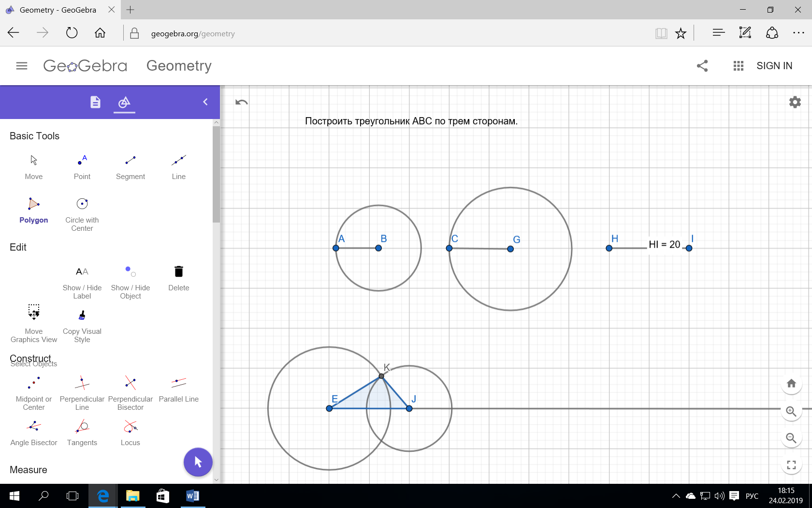
Task: Open the action center notifications
Action: [734, 496]
